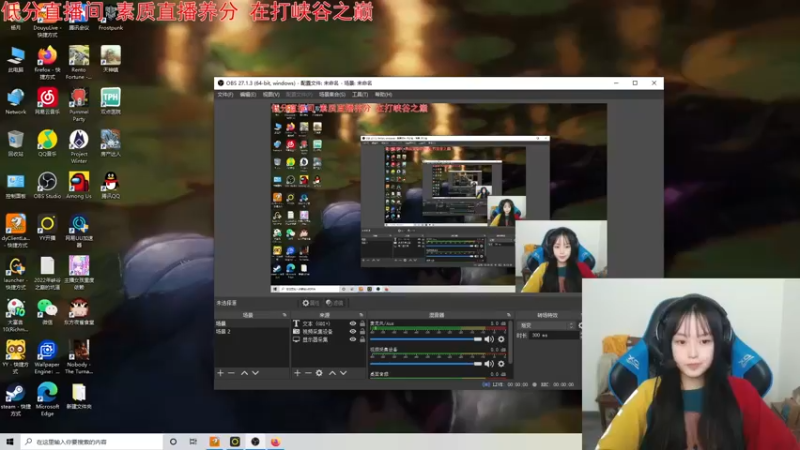This screenshot has width=800, height=450.
Task: Open the 工具(T) menu in OBS
Action: click(x=360, y=94)
